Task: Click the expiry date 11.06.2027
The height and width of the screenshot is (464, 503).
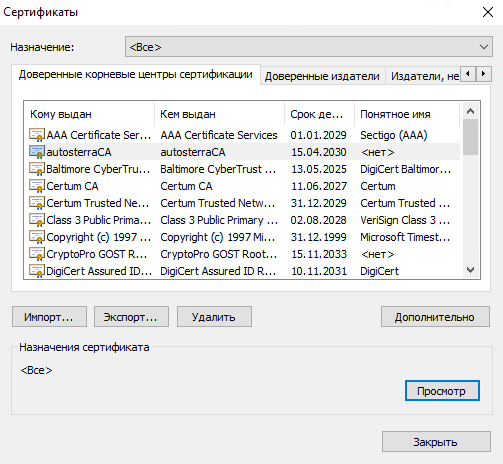Action: coord(319,186)
